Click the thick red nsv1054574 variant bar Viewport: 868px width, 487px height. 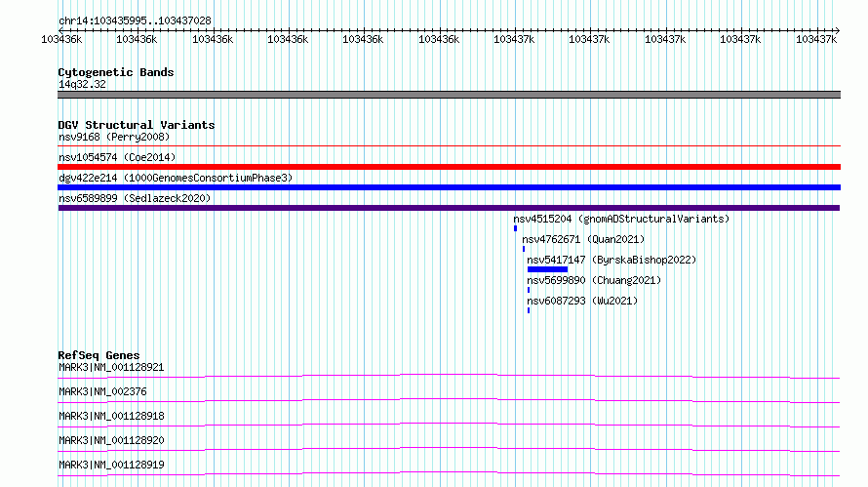(449, 167)
